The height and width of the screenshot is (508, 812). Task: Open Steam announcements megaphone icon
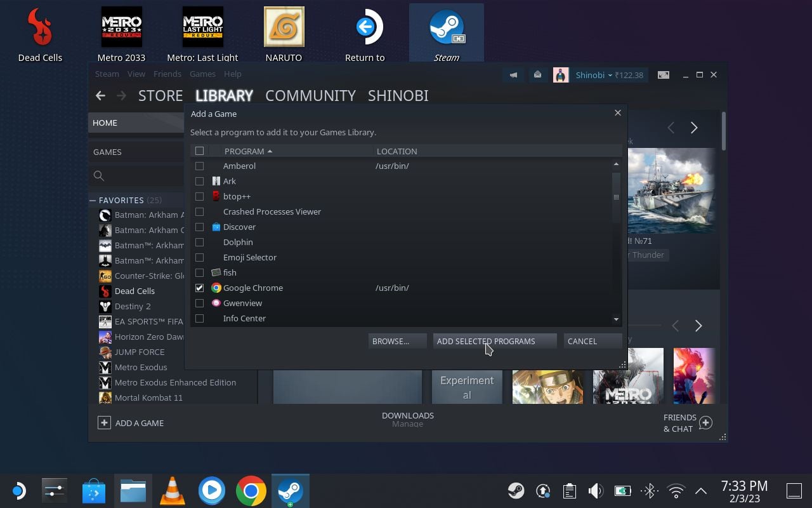tap(513, 75)
